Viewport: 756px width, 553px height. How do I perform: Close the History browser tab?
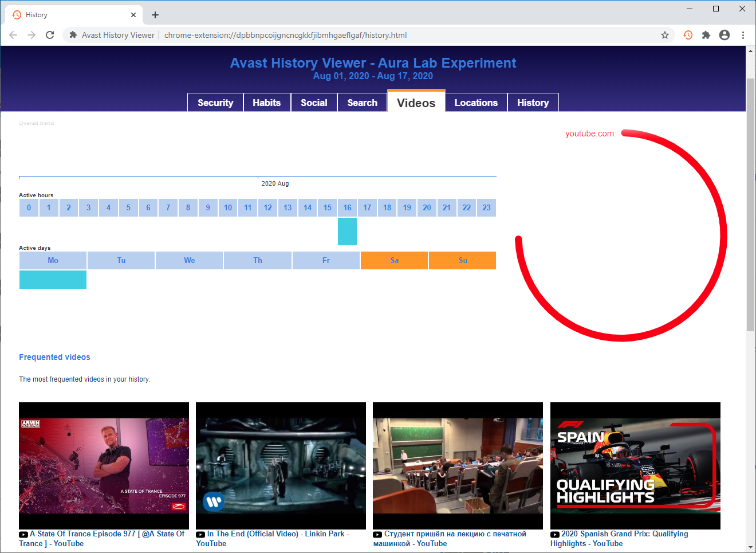(133, 15)
